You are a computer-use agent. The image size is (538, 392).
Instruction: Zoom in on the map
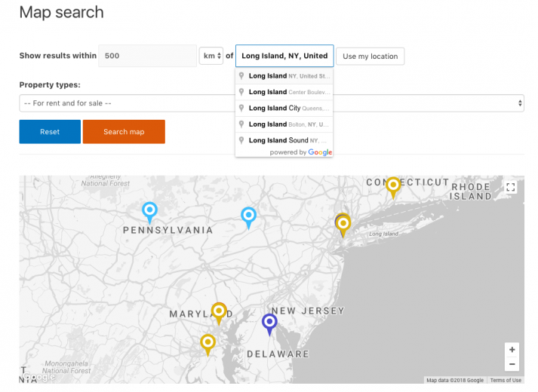[512, 350]
